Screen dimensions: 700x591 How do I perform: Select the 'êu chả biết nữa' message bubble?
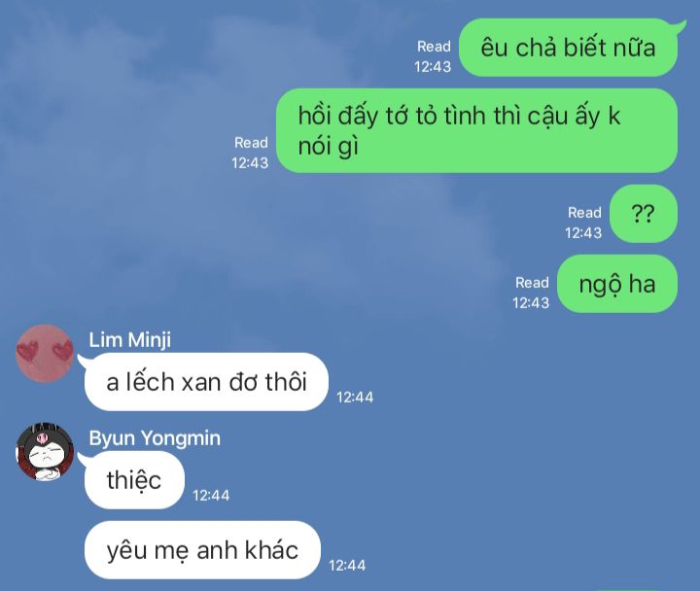click(569, 48)
